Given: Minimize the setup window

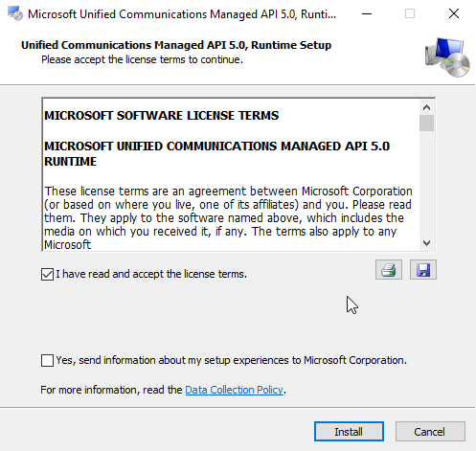Looking at the screenshot, I should pyautogui.click(x=367, y=13).
